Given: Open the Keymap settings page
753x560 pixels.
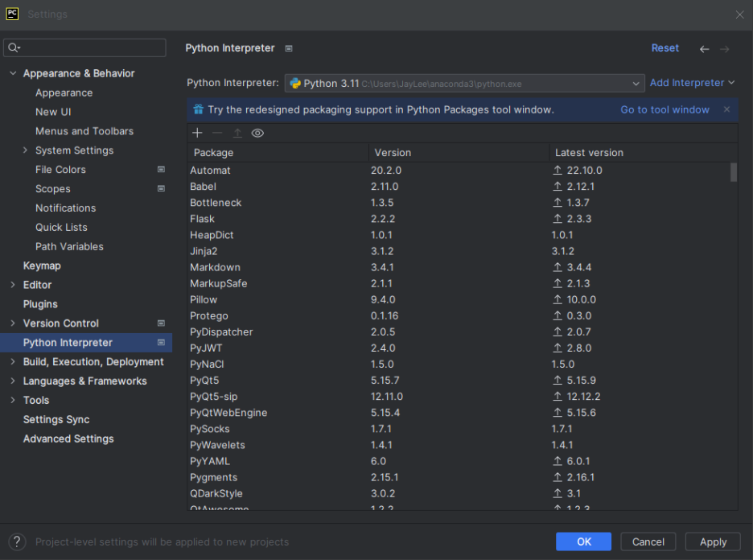Looking at the screenshot, I should [x=42, y=266].
